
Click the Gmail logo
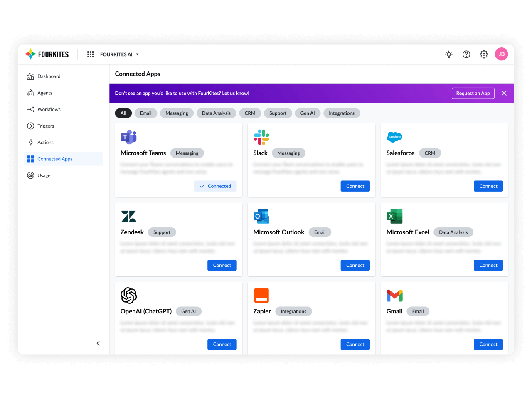394,296
